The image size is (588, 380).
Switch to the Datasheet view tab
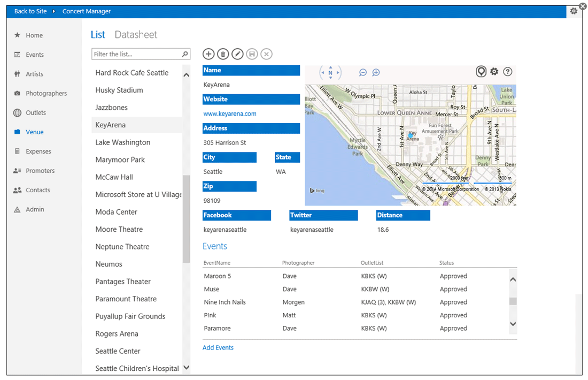pos(136,35)
